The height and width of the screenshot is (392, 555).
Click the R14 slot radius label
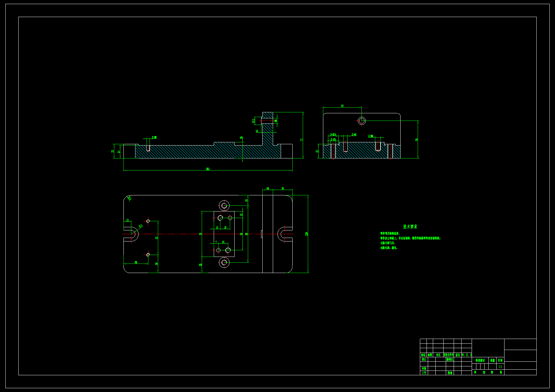[140, 226]
